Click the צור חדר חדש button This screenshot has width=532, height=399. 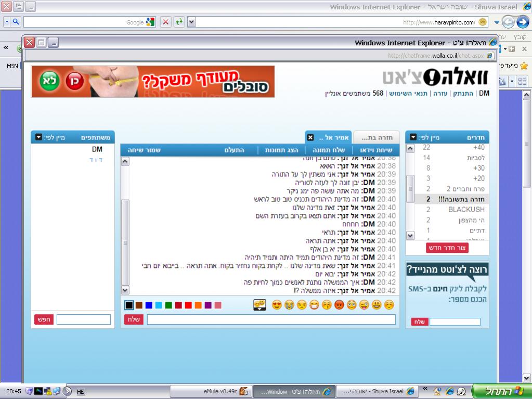coord(447,248)
